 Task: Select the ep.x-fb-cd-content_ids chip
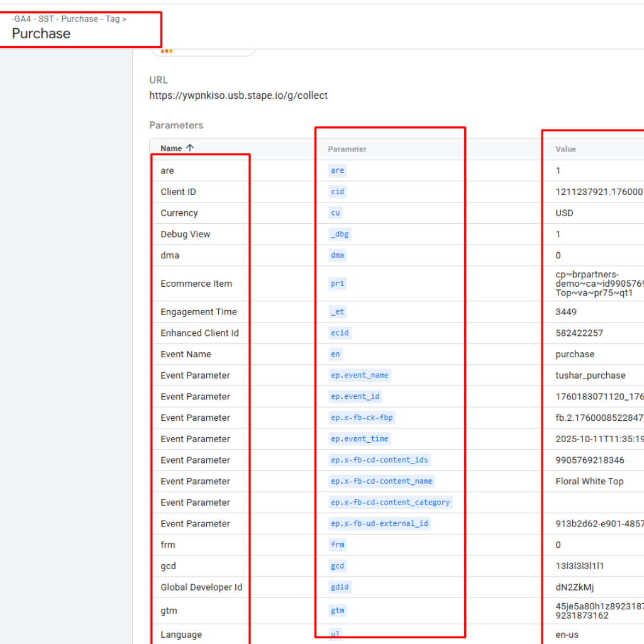click(x=379, y=460)
